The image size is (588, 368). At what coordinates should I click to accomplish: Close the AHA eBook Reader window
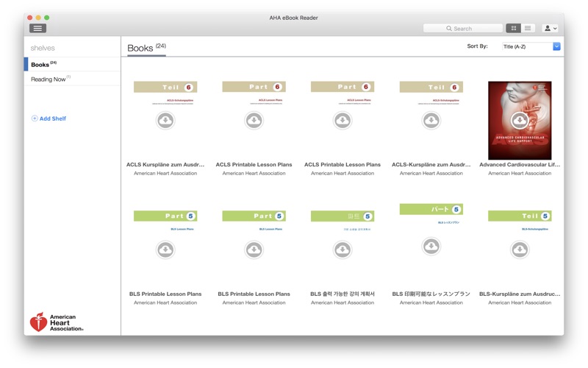(30, 18)
